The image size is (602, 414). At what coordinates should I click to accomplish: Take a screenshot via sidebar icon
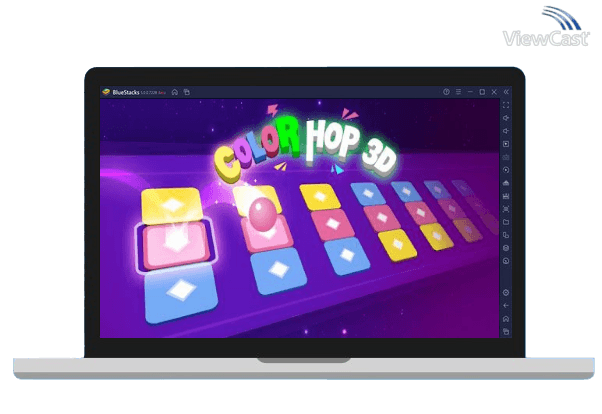(x=506, y=209)
